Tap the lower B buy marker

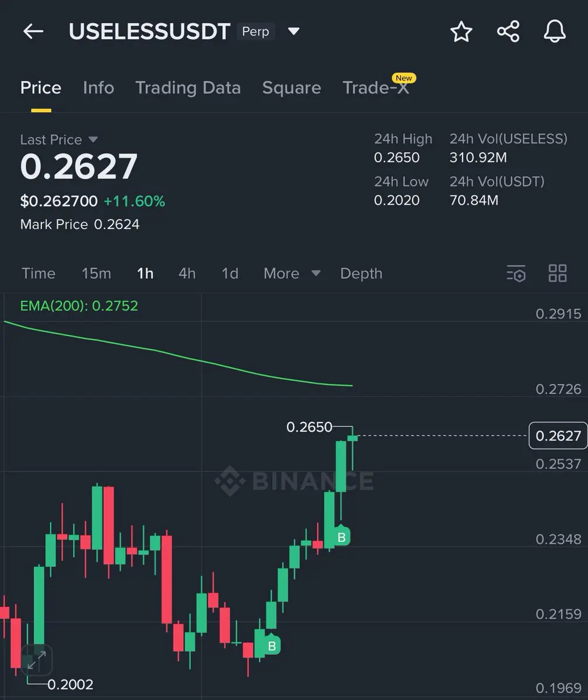click(272, 646)
